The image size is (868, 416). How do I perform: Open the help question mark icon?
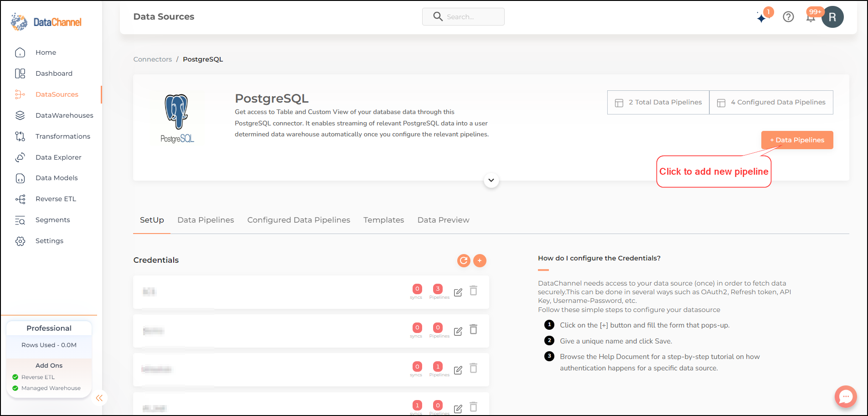click(x=788, y=17)
